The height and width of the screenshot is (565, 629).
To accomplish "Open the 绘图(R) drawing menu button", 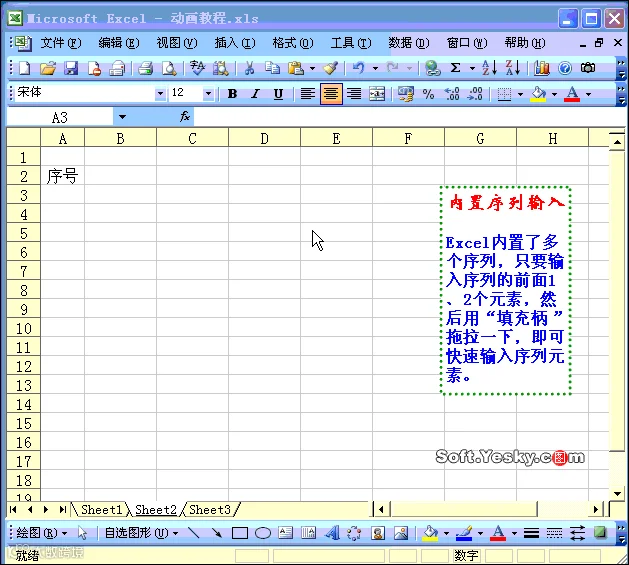I will (x=42, y=533).
